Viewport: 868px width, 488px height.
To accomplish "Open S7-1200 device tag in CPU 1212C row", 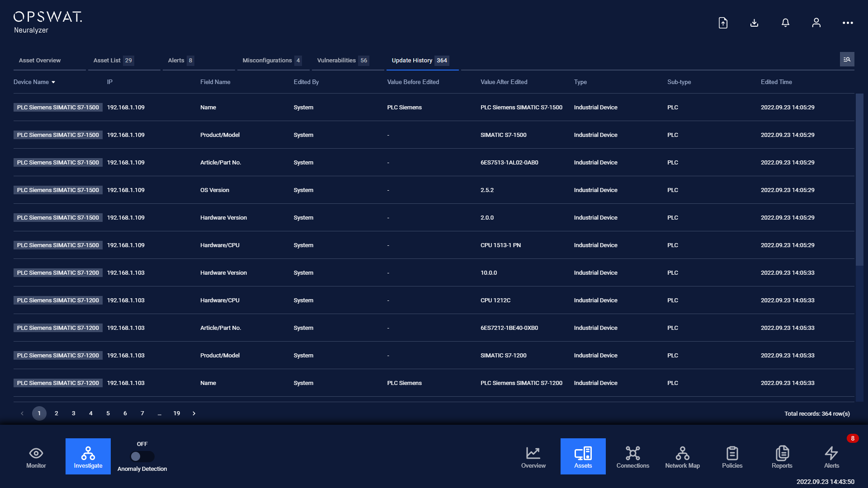I will (x=58, y=300).
